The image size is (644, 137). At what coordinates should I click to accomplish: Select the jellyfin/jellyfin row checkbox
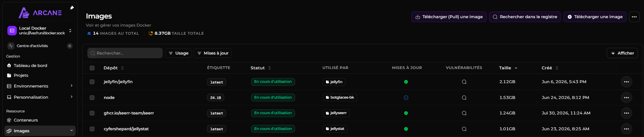click(92, 82)
